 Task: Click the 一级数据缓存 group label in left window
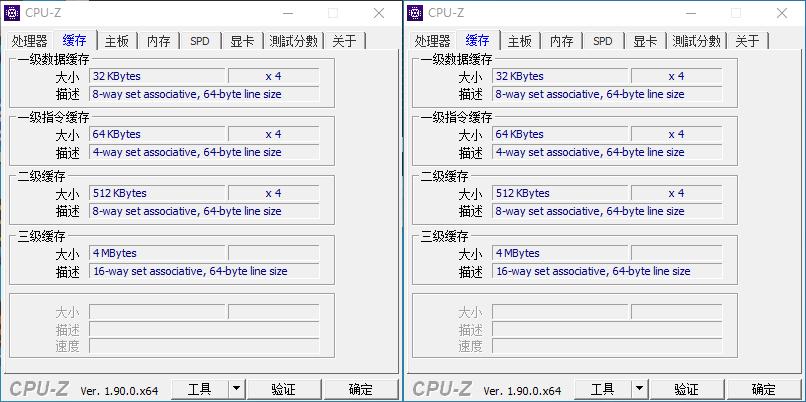(53, 60)
